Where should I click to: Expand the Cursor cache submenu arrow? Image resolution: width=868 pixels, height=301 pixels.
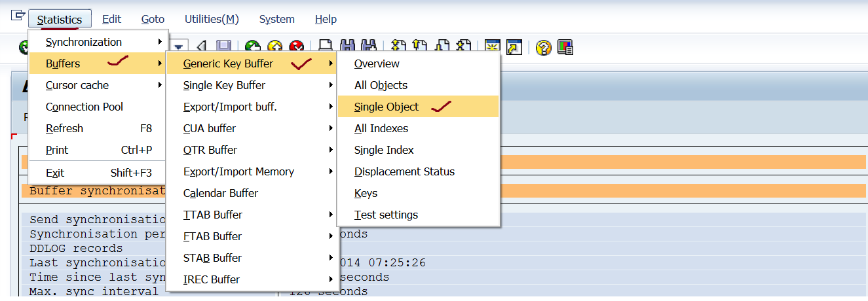[x=160, y=86]
